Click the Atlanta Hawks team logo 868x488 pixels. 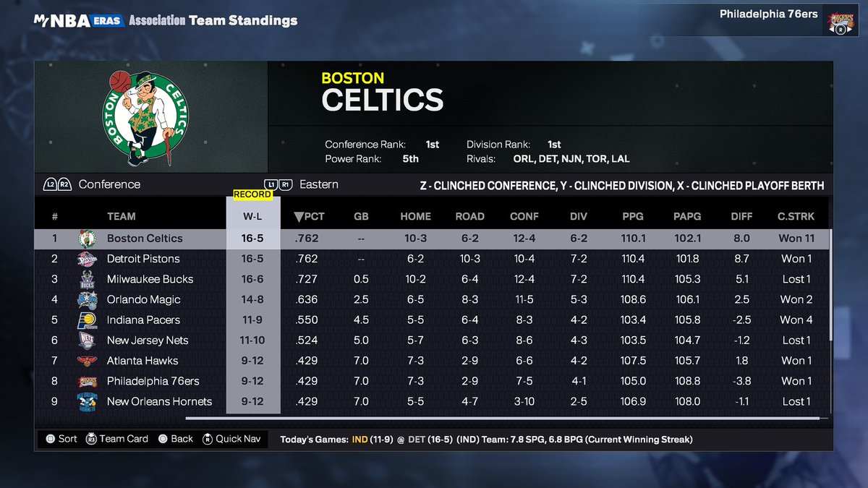coord(87,361)
